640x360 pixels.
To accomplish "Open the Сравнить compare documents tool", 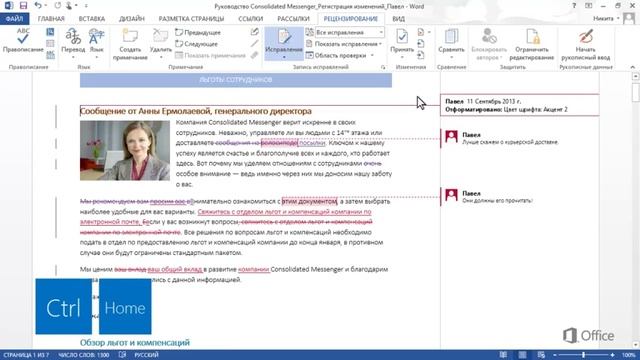I will (451, 43).
